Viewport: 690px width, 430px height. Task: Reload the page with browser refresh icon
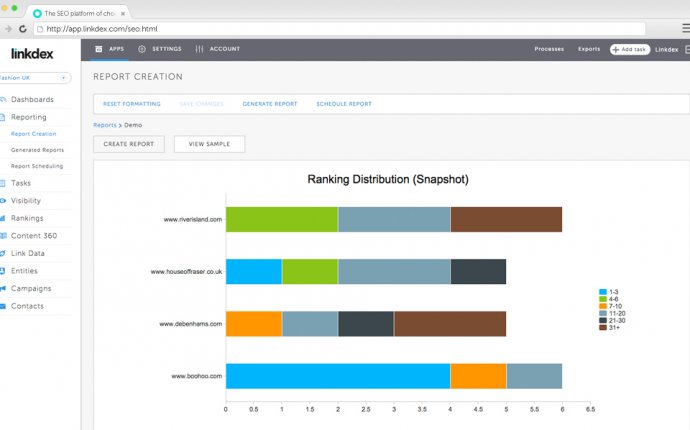23,29
